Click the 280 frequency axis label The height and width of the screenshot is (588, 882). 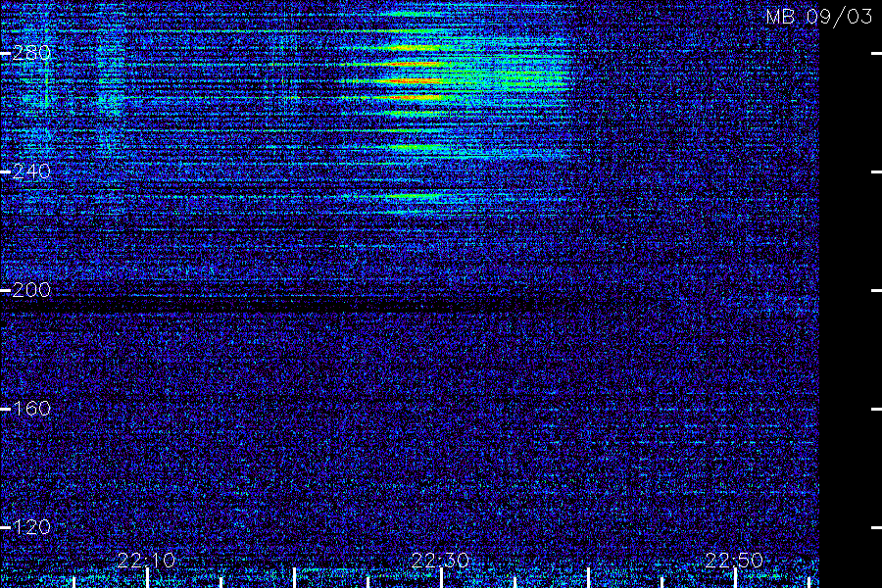31,53
